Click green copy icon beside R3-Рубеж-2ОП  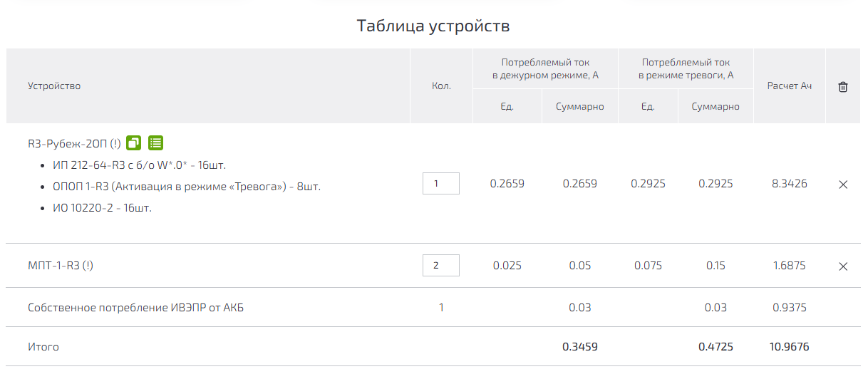pyautogui.click(x=133, y=143)
